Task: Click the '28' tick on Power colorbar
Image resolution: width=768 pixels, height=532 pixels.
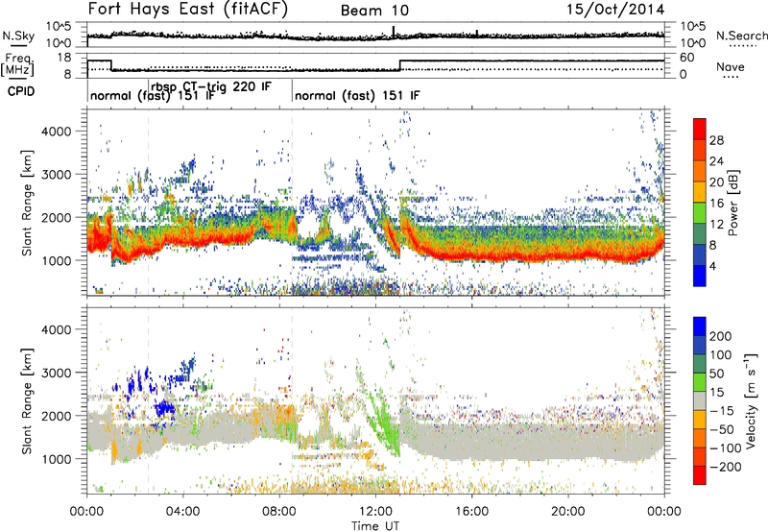Action: coord(716,140)
